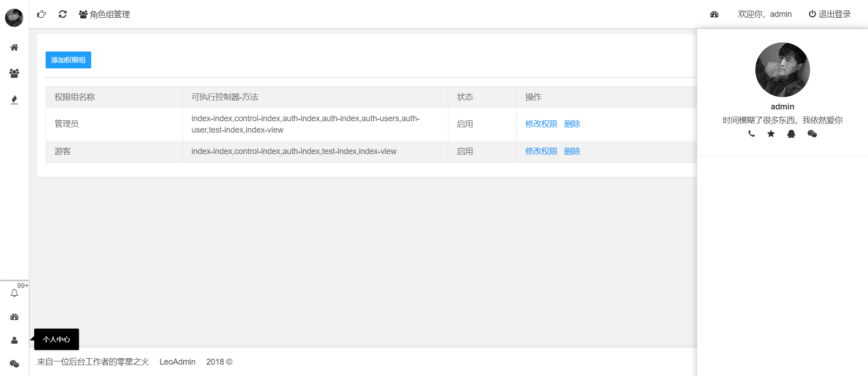
Task: Click the dashboard icon beside welcome text
Action: [x=714, y=14]
